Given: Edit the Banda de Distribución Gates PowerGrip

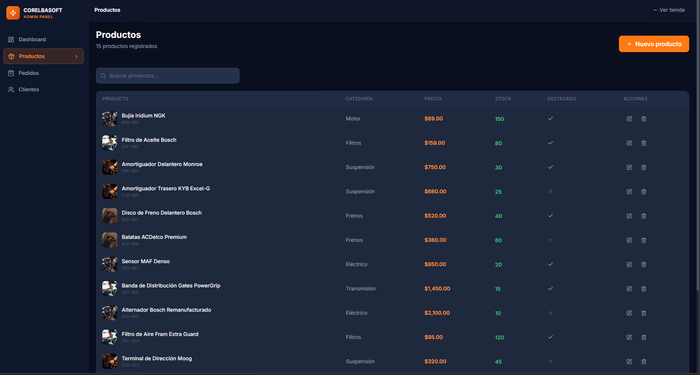Looking at the screenshot, I should (x=629, y=289).
